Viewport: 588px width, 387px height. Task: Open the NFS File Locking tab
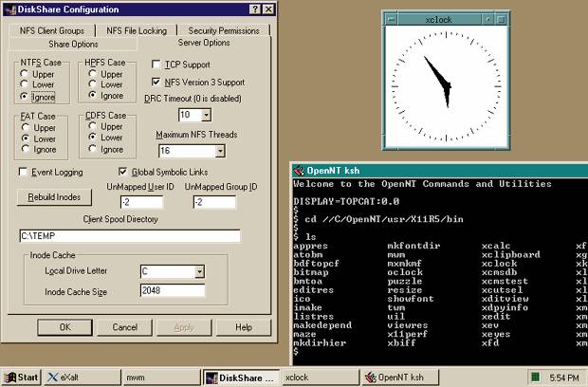137,30
